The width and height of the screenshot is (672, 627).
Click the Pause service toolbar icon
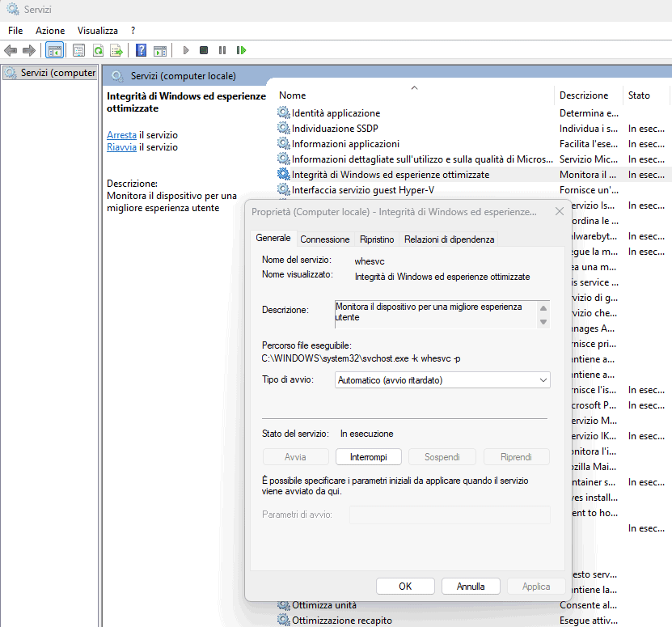pos(222,51)
